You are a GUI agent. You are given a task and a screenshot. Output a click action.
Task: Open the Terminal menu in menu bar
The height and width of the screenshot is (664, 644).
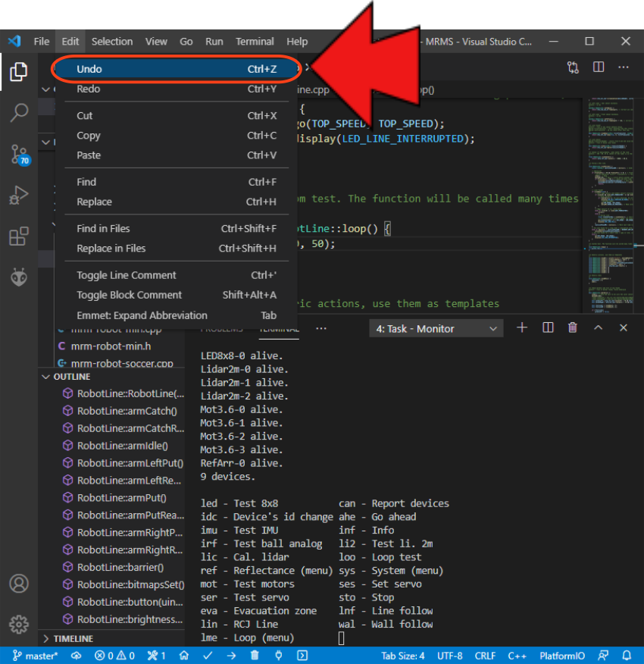[x=255, y=42]
